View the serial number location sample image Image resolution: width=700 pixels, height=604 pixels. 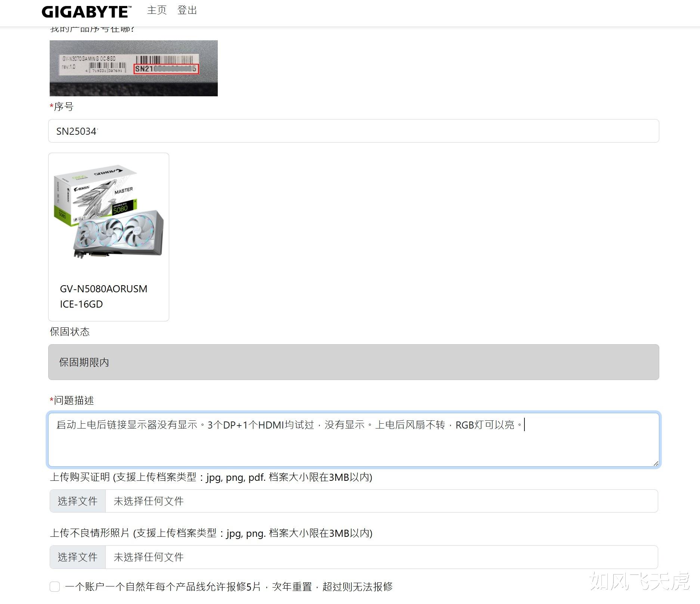click(x=134, y=68)
